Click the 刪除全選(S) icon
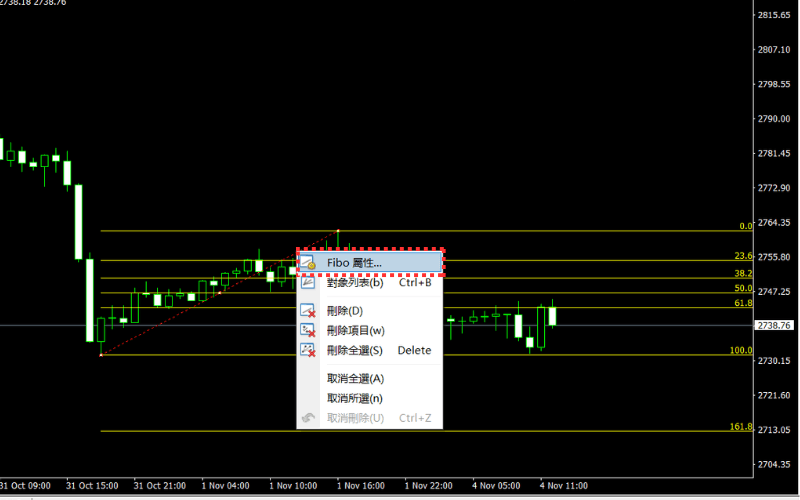This screenshot has height=500, width=800. [308, 350]
